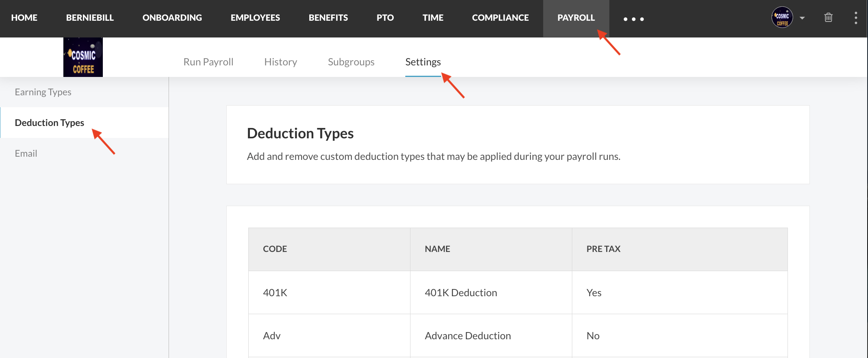The height and width of the screenshot is (358, 868).
Task: Open the horizontal three-dot more navigation menu
Action: pos(633,19)
